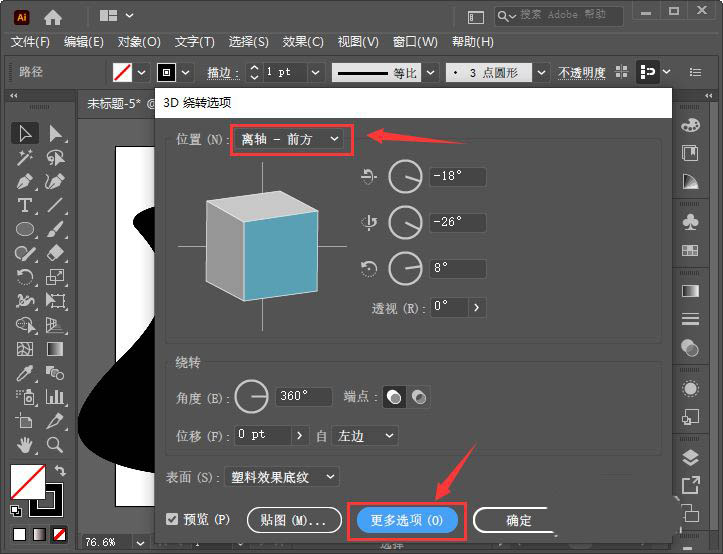Click the 3D cube rotation preview
Screen dimensions: 723x554
point(262,246)
